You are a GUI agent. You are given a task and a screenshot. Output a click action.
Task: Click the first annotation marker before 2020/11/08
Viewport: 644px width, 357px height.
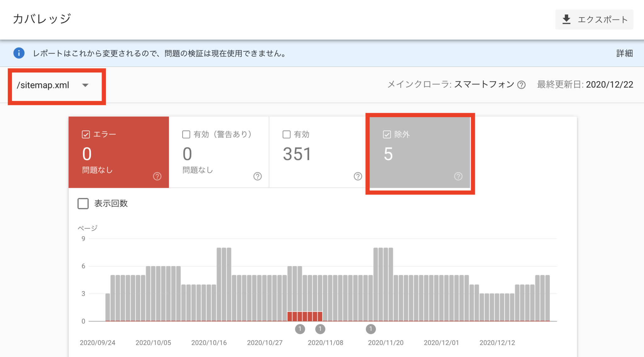point(300,329)
